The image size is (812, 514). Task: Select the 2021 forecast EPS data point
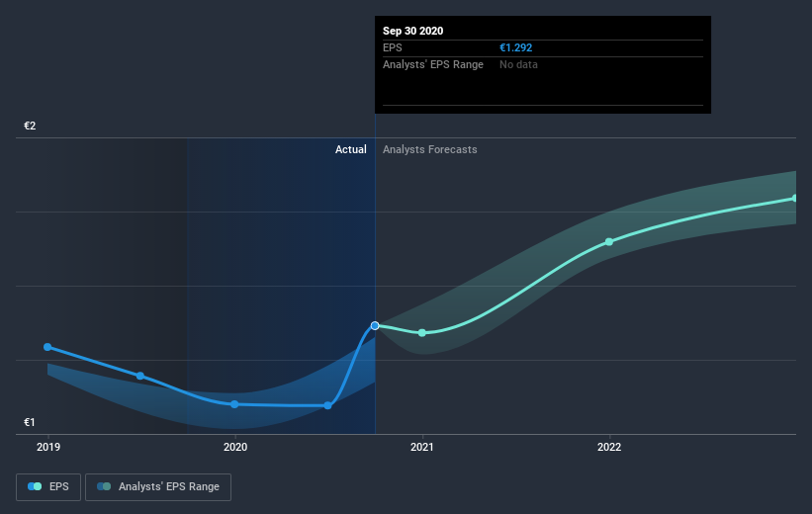click(422, 333)
